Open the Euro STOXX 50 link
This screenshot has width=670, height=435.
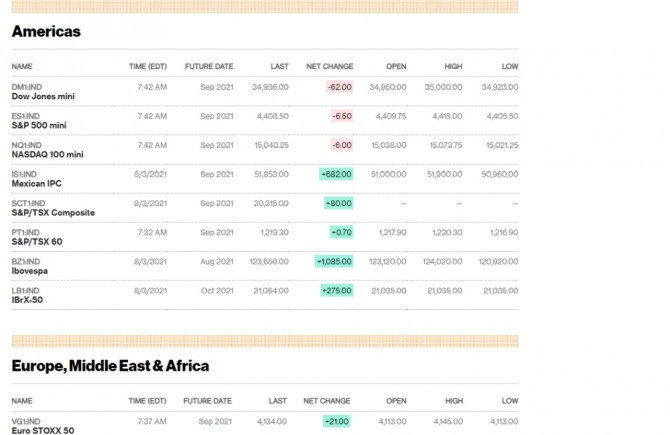point(42,430)
